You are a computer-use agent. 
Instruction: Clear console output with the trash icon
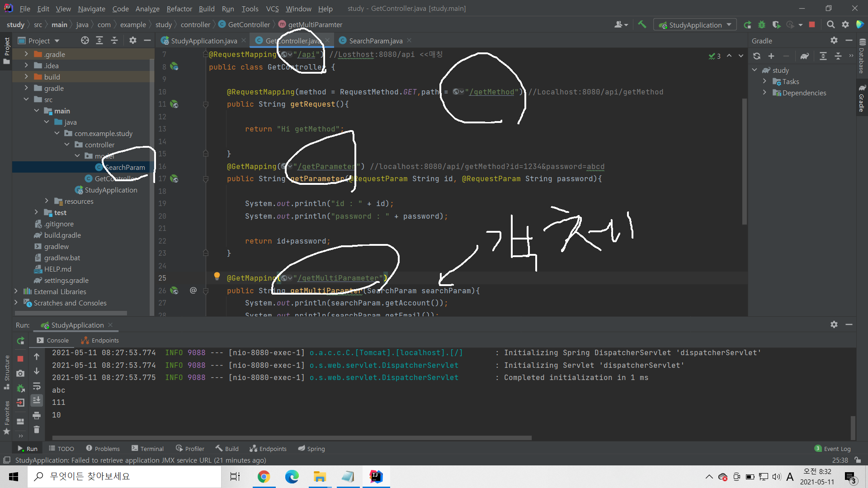coord(37,430)
